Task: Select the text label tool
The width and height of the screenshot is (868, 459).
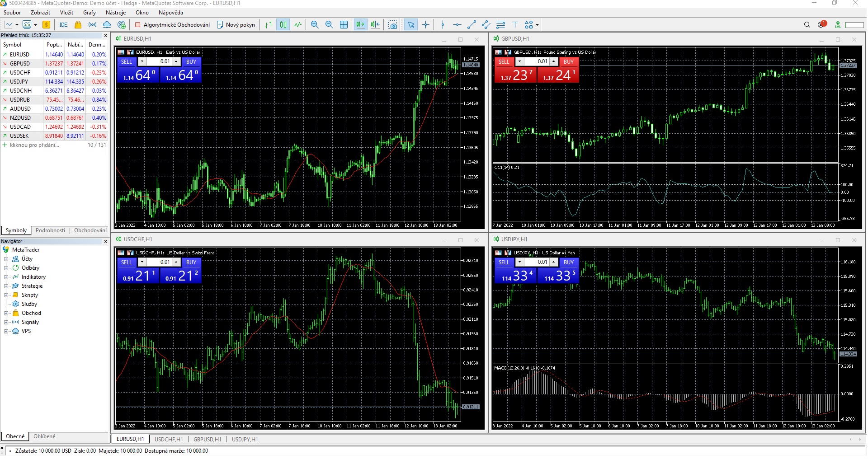Action: 515,25
